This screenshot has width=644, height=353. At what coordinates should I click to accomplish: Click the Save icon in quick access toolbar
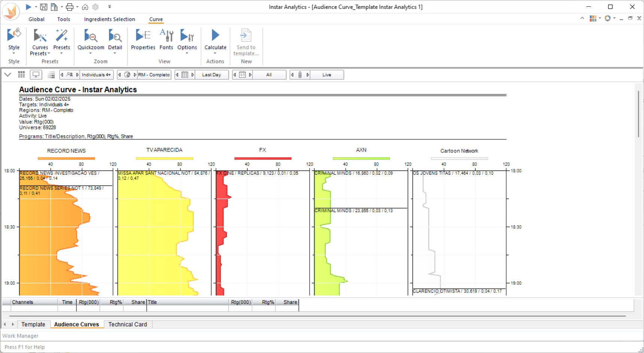point(44,7)
